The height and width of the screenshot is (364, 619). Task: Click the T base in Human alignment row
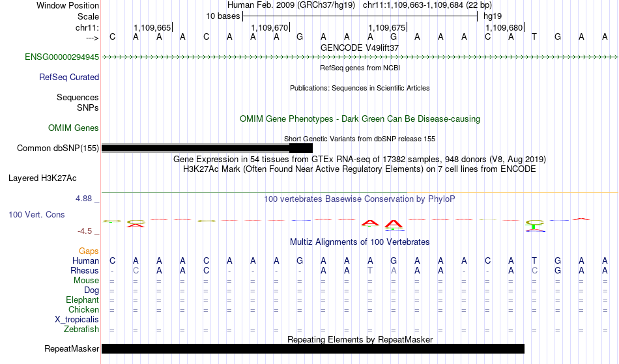(x=534, y=260)
